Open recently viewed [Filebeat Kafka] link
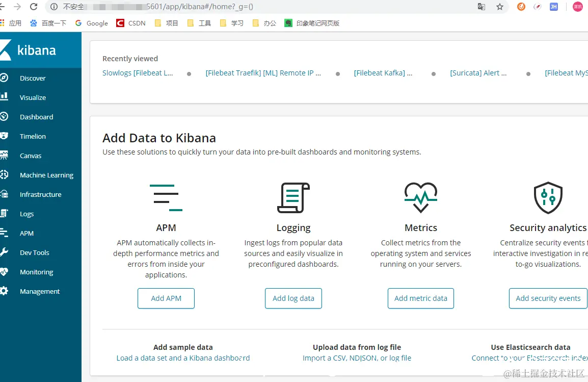Viewport: 588px width, 382px height. click(x=383, y=73)
